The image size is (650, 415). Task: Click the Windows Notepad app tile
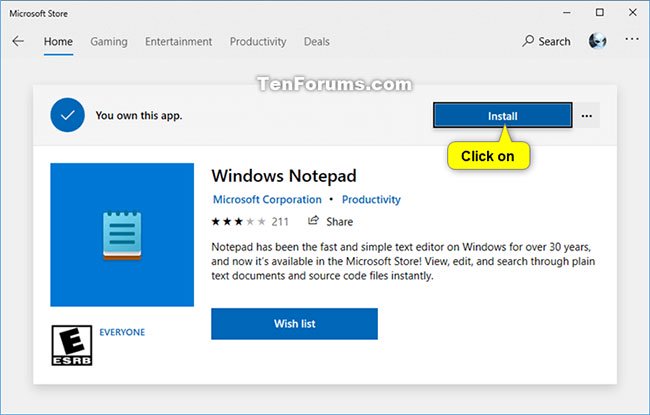point(122,235)
